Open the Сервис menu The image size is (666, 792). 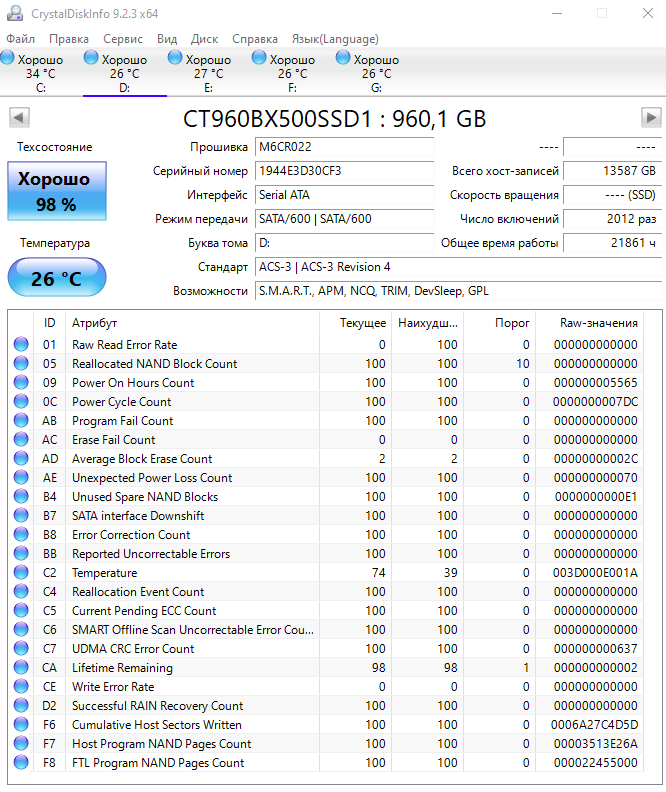pyautogui.click(x=123, y=39)
